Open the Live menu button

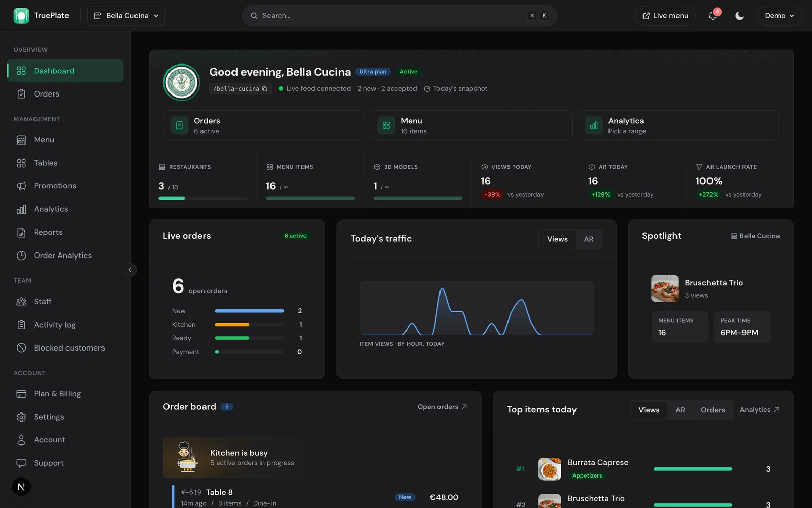pos(665,16)
